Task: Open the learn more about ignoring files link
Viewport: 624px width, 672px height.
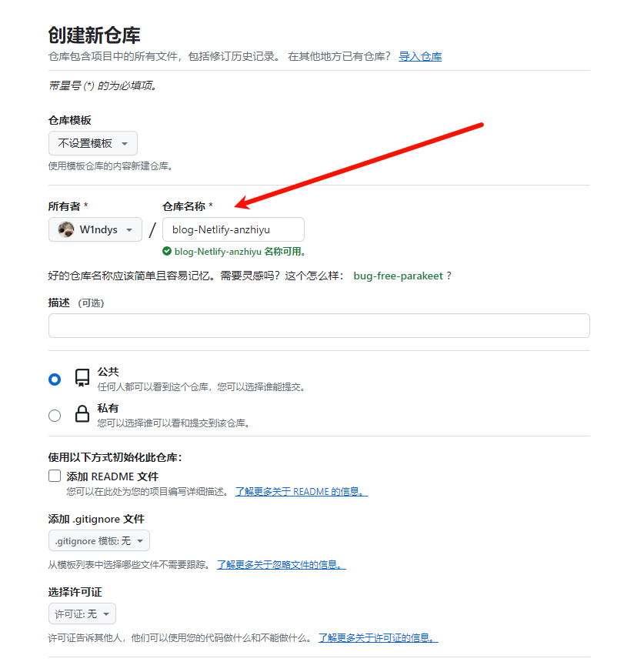Action: (282, 565)
